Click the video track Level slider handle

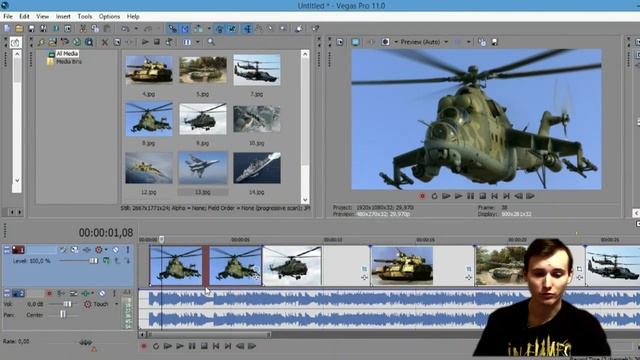(x=93, y=261)
